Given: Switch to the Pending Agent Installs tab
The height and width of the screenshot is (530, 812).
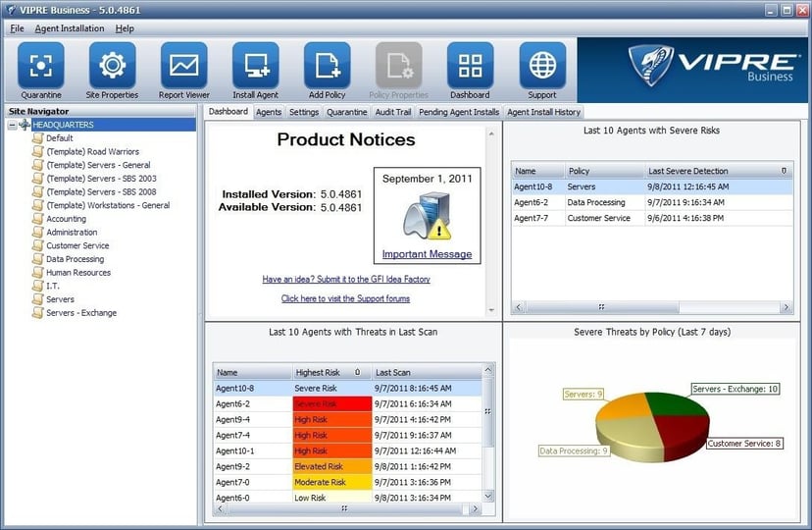Looking at the screenshot, I should pyautogui.click(x=458, y=112).
